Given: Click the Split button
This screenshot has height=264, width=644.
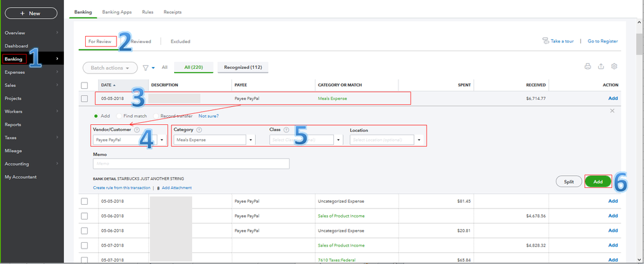Looking at the screenshot, I should click(569, 182).
